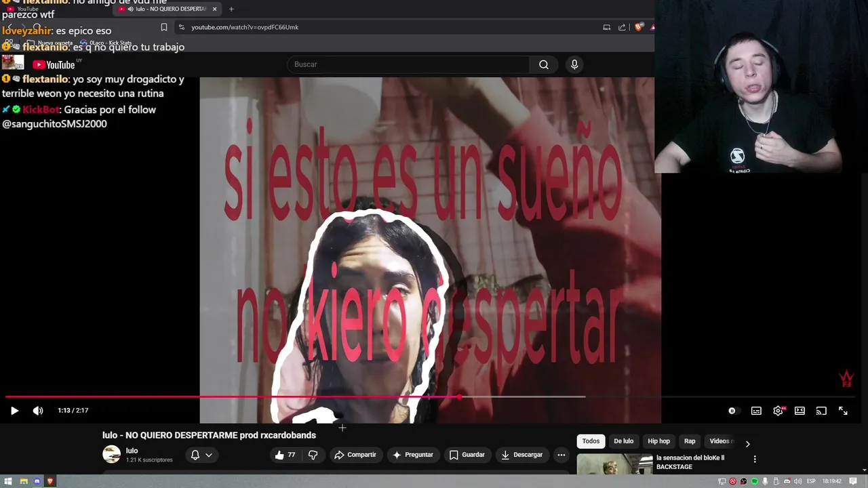
Task: Select the Todos filter chip
Action: tap(591, 441)
